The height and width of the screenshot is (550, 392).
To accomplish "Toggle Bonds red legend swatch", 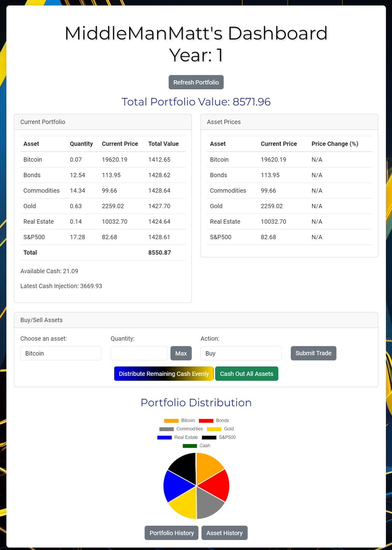I will point(206,421).
